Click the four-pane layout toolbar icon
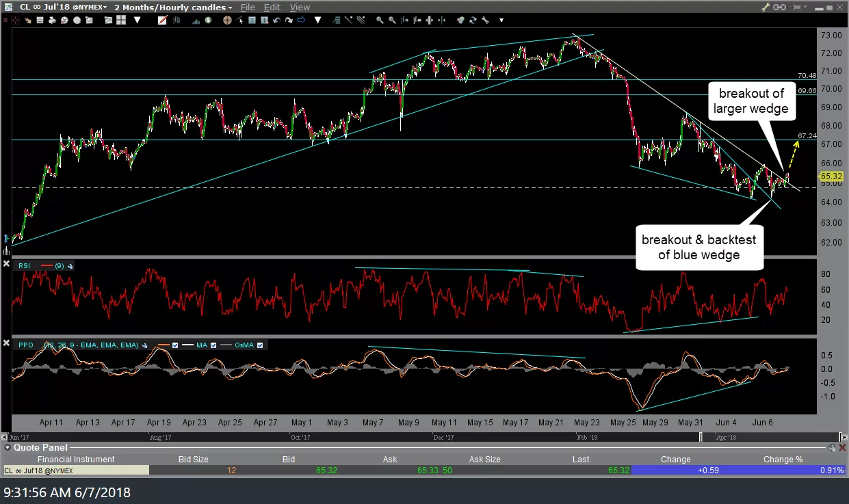Image resolution: width=849 pixels, height=504 pixels. (x=121, y=21)
